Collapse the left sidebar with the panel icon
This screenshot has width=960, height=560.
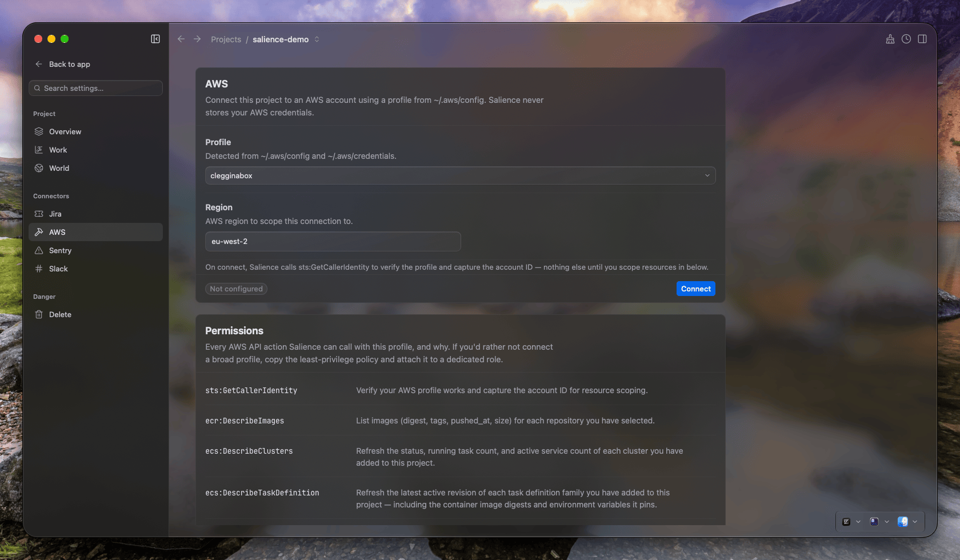click(155, 39)
